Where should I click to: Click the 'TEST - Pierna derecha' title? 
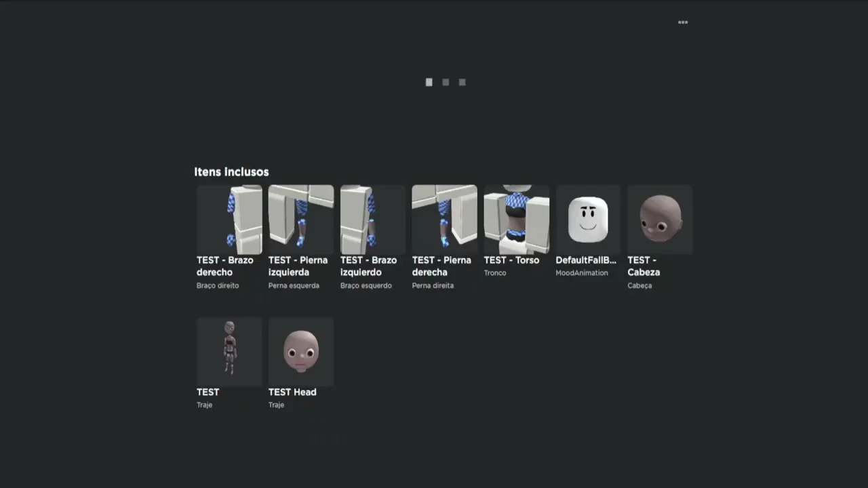[441, 266]
